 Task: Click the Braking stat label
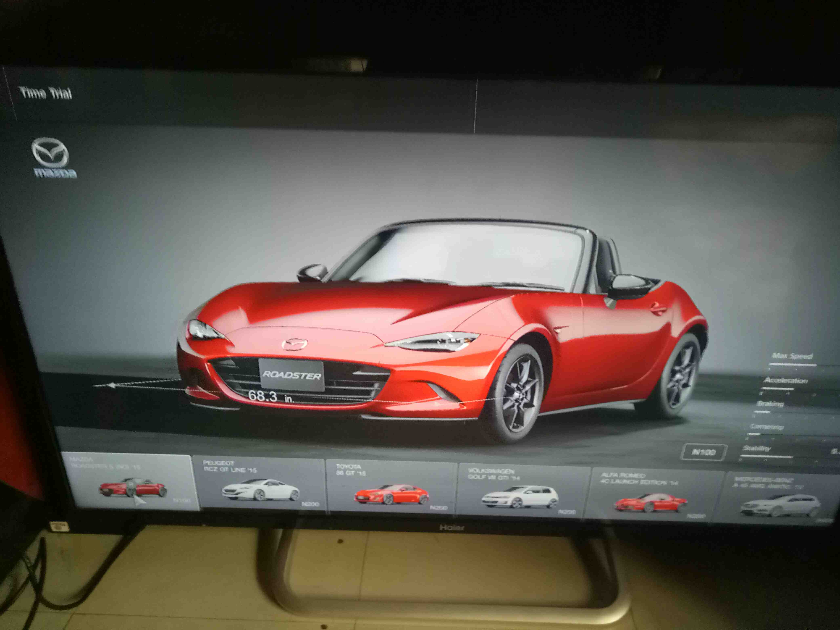[x=770, y=404]
